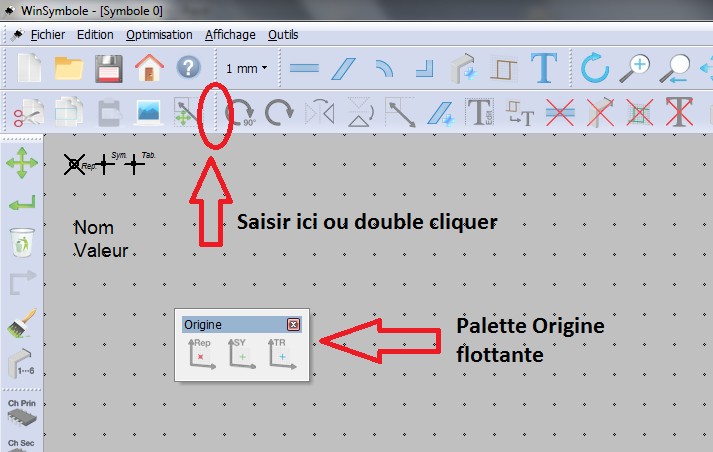Click the Rep origin button in palette
The height and width of the screenshot is (452, 713).
pyautogui.click(x=200, y=354)
